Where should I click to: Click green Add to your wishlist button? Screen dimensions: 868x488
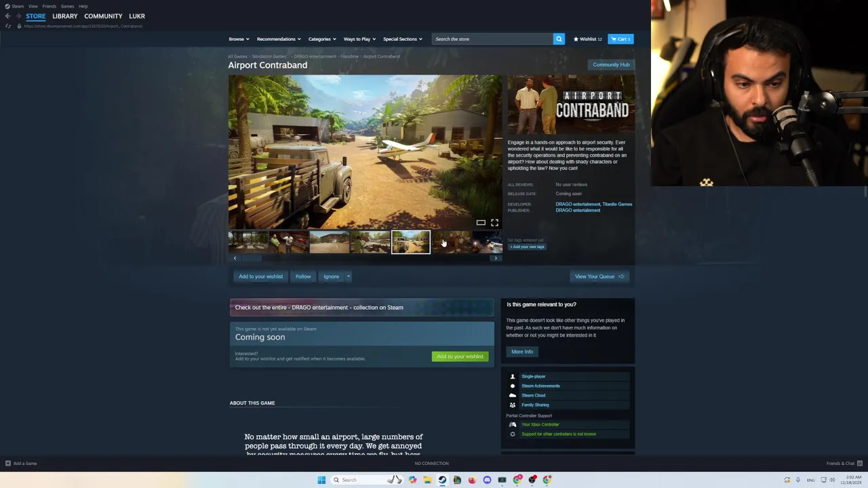pyautogui.click(x=460, y=357)
